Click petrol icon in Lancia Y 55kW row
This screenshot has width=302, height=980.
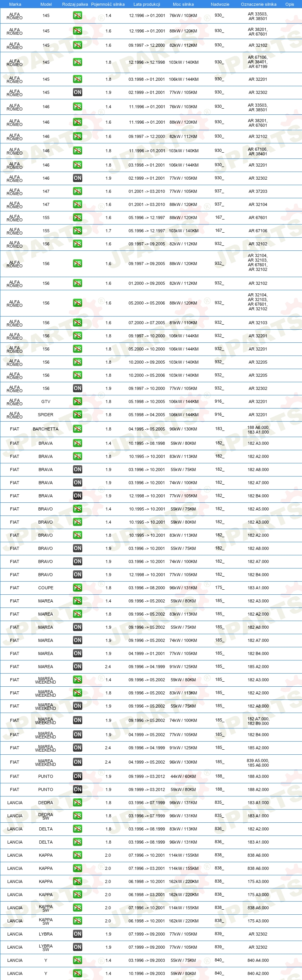coord(77,960)
